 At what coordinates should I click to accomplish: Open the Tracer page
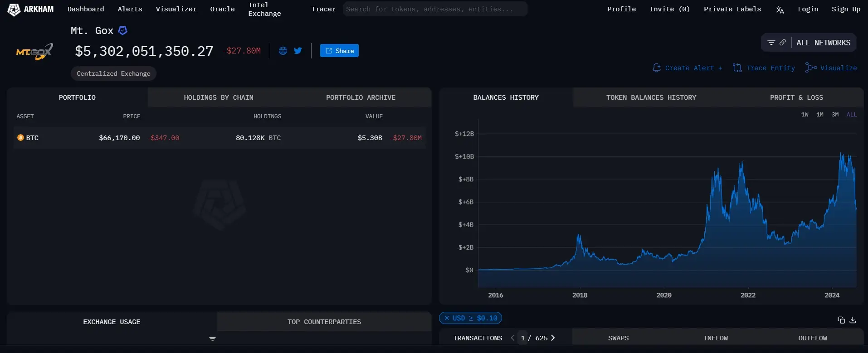point(323,9)
